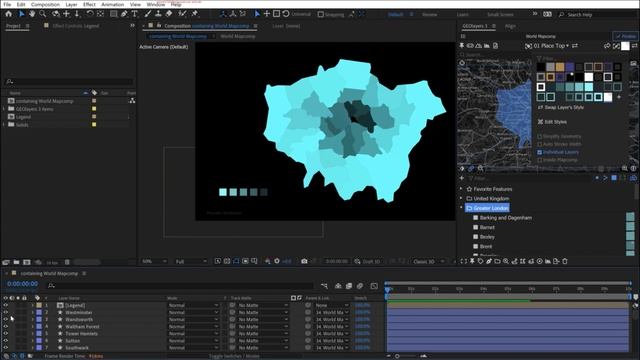Click the magnifier icon in GEOlayers bottom toolbar

[506, 261]
